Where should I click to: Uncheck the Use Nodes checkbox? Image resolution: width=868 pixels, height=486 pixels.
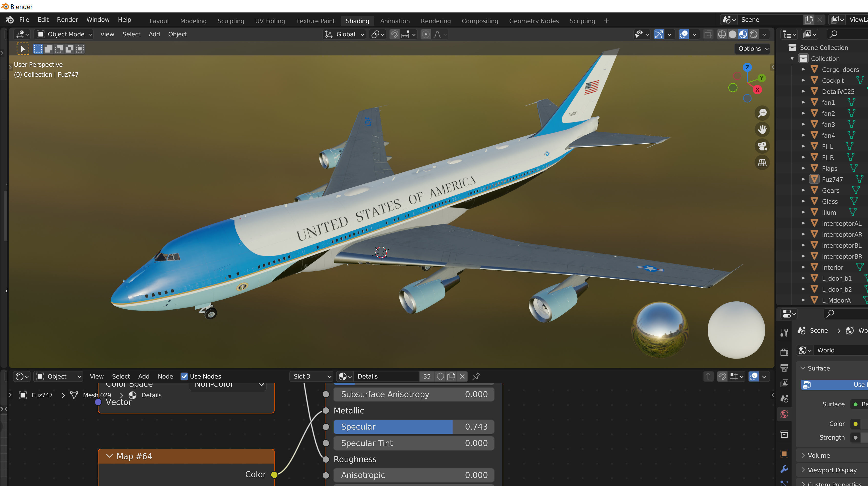[x=184, y=376]
